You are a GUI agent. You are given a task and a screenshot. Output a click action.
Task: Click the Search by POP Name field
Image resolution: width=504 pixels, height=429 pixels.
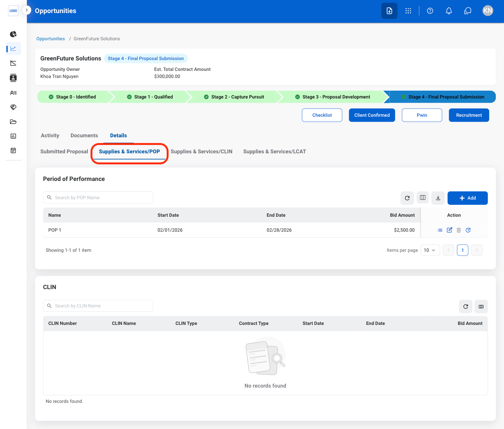coord(98,198)
